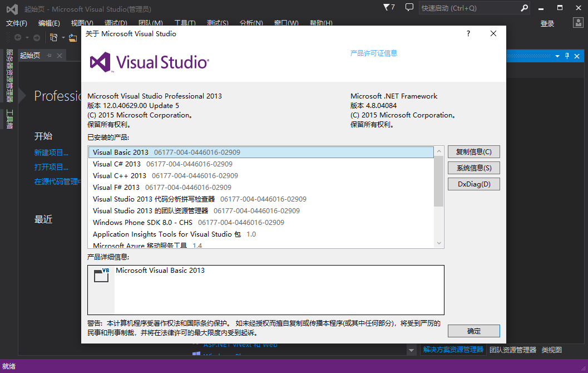Switch to 类视图 tab
The width and height of the screenshot is (588, 373).
551,350
